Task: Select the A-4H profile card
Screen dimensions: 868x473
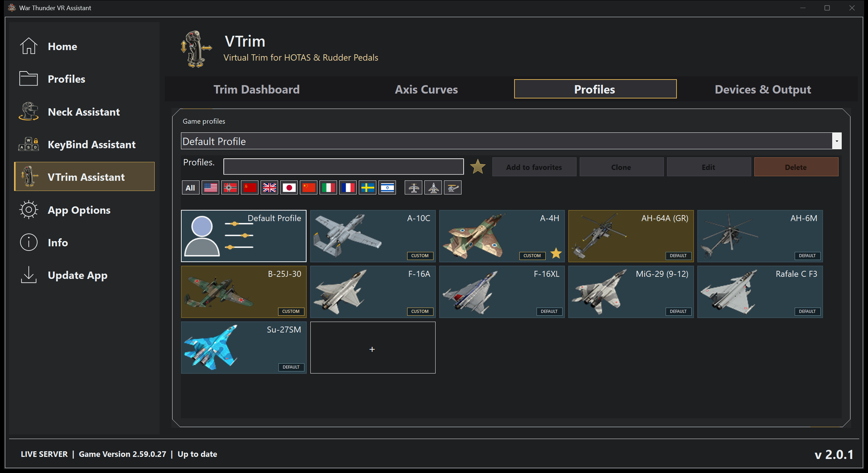Action: click(502, 236)
